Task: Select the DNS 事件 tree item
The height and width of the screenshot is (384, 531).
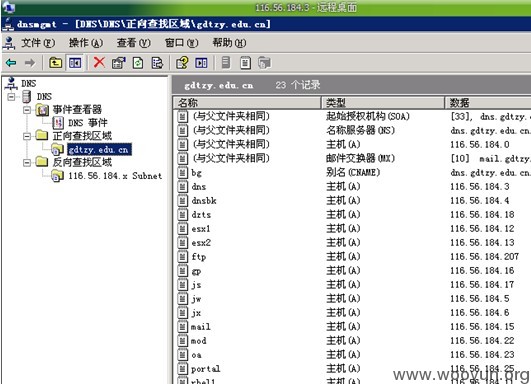Action: click(88, 123)
